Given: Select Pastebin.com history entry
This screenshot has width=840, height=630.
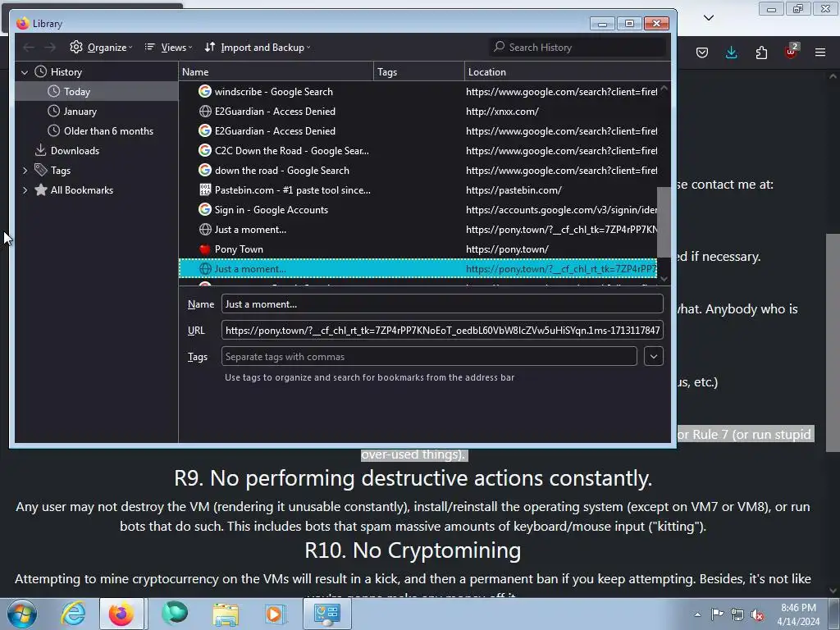Looking at the screenshot, I should (418, 190).
